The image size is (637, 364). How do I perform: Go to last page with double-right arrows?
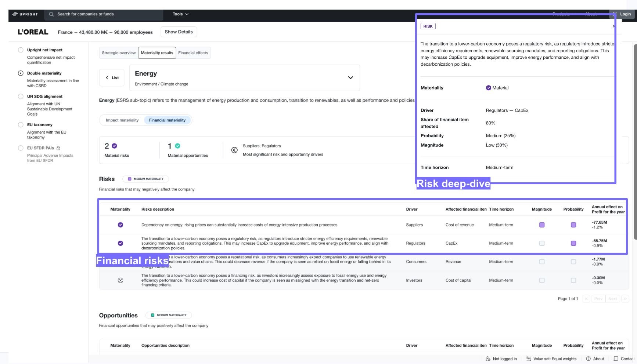625,299
